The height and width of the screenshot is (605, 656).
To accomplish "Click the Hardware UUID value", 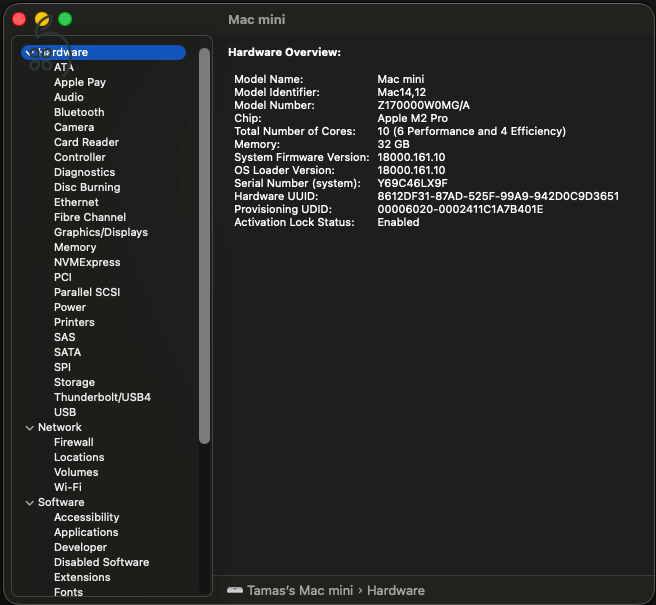I will pos(498,196).
